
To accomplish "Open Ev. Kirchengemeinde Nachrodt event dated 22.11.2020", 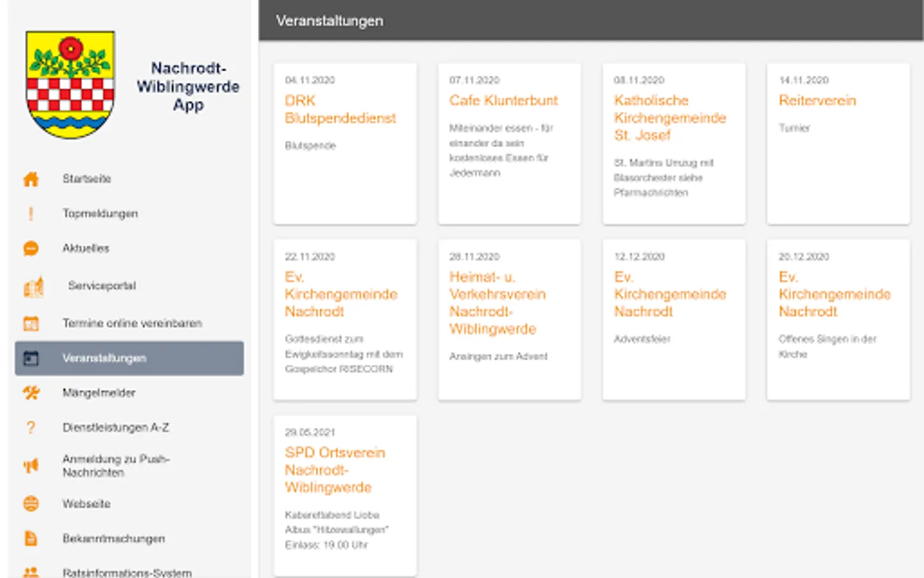I will tap(341, 295).
